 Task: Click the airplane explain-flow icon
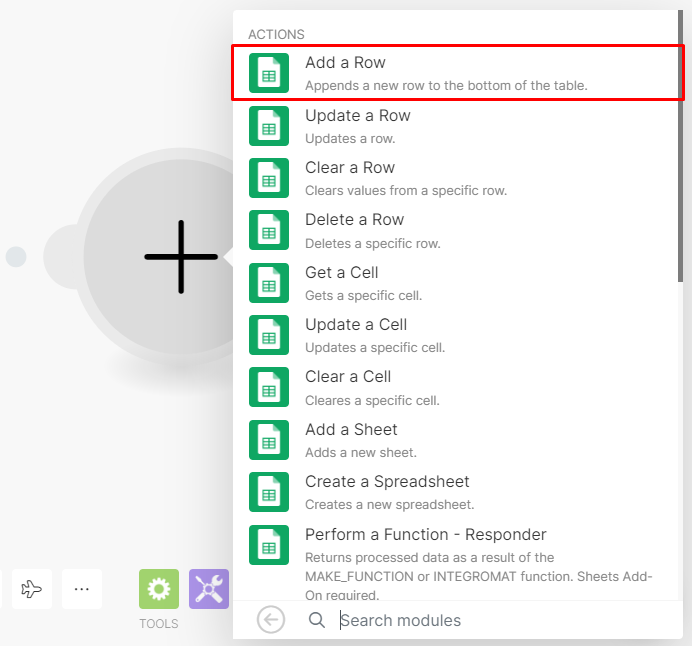coord(32,589)
